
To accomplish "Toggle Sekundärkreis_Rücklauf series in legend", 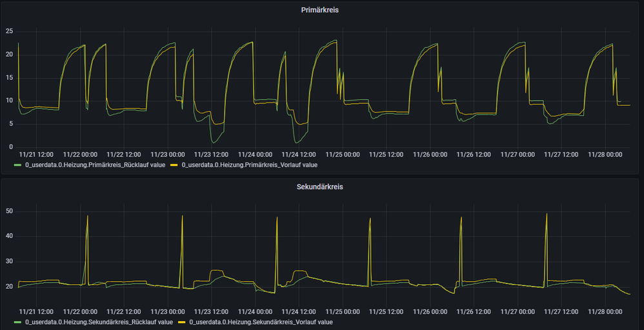I will 99,322.
